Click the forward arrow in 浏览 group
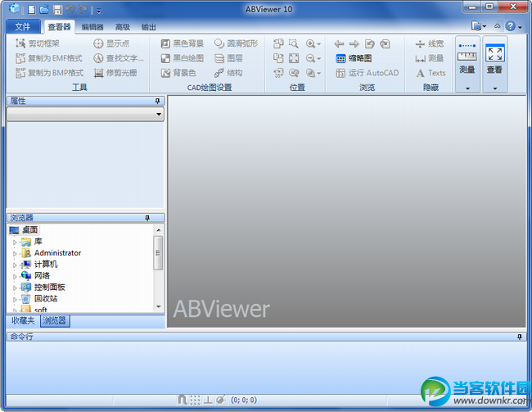 pyautogui.click(x=354, y=43)
